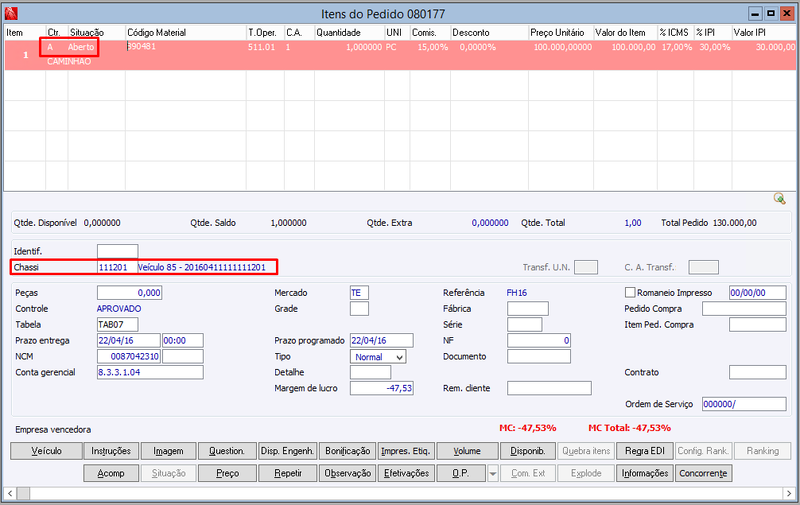Click the Fábrica input field

point(528,309)
